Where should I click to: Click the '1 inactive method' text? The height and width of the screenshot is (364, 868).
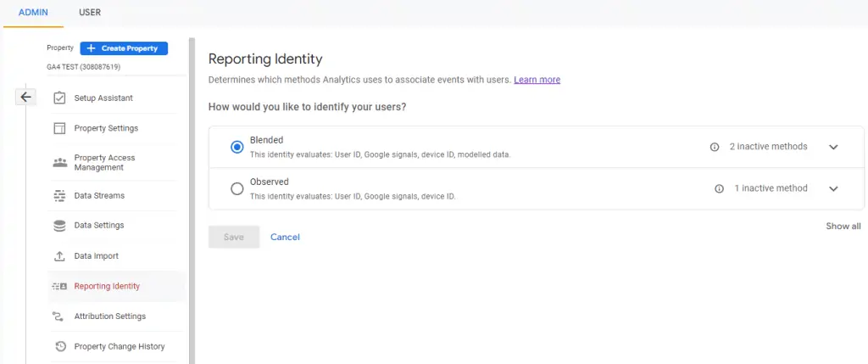click(x=771, y=188)
